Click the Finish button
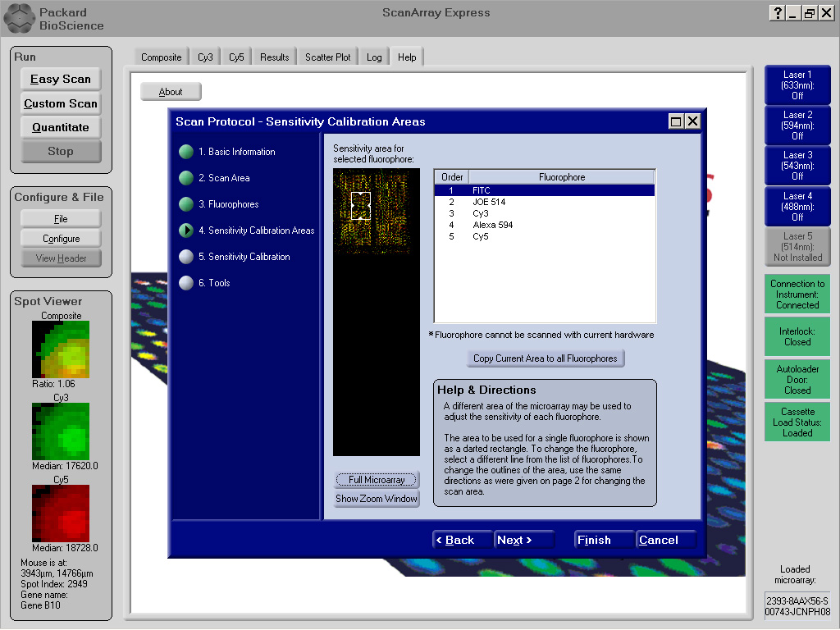Viewport: 840px width, 630px height. click(x=604, y=540)
